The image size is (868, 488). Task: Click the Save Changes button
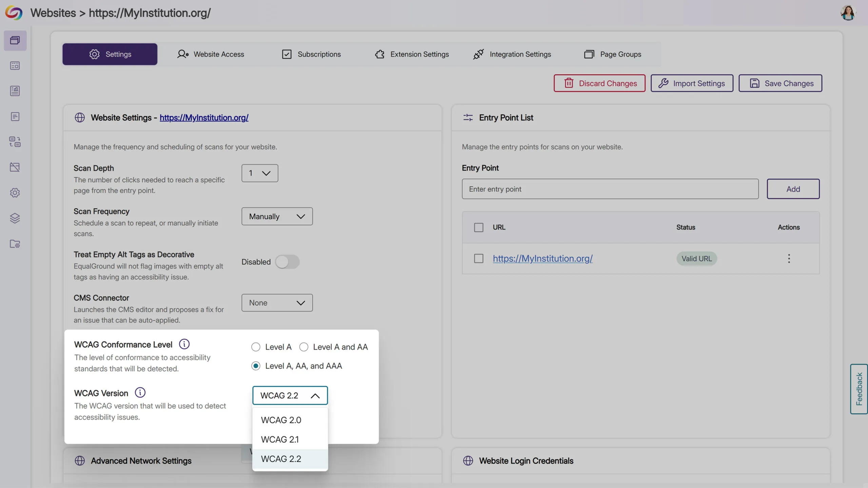pos(780,83)
